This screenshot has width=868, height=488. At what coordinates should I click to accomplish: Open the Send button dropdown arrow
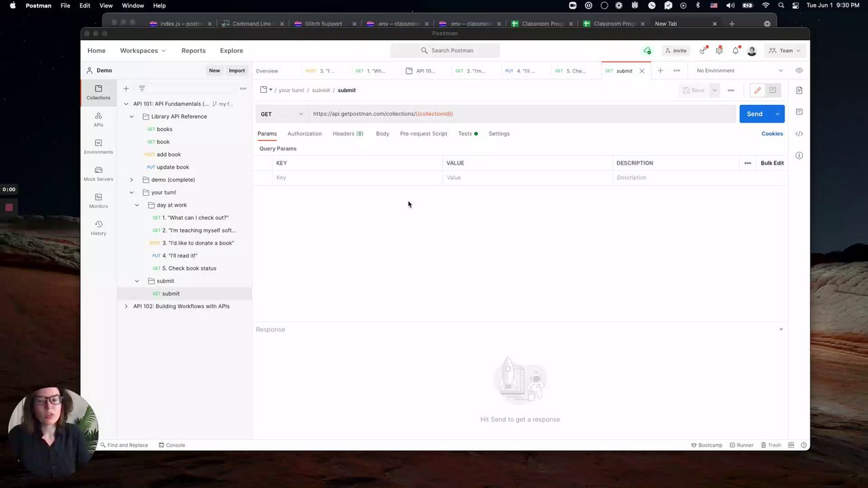click(x=777, y=114)
